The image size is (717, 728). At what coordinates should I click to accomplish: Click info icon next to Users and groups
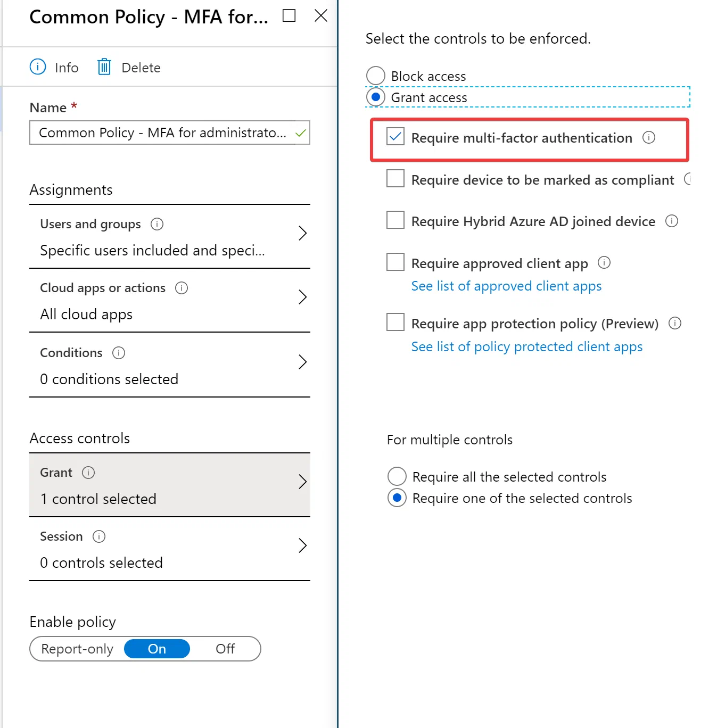click(157, 224)
